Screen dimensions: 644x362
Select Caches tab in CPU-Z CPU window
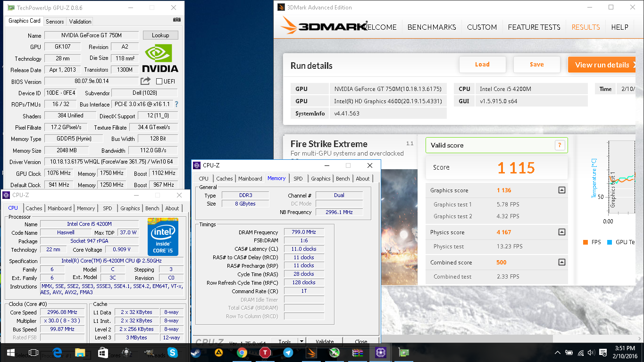pos(34,208)
